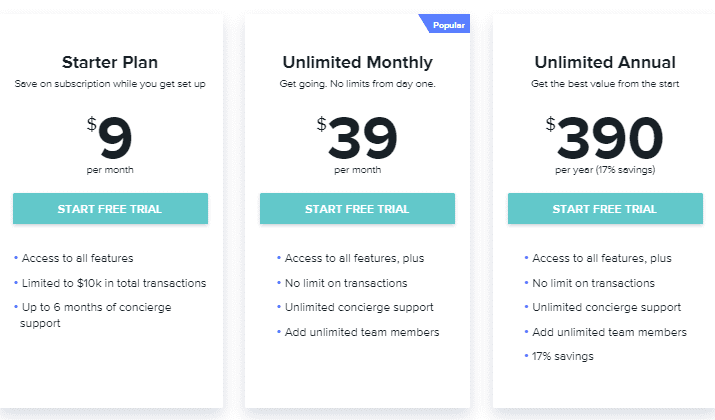Start free trial for Unlimited Annual
This screenshot has width=715, height=420.
[605, 208]
